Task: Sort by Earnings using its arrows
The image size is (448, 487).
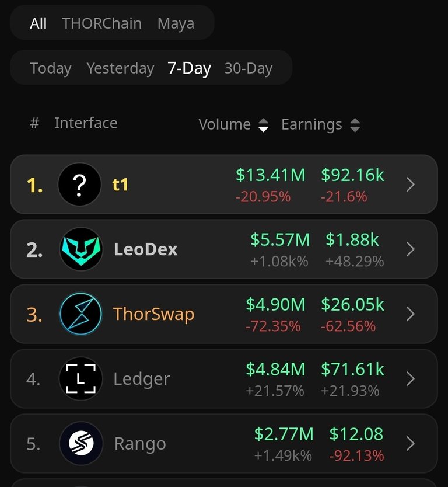Action: pyautogui.click(x=355, y=125)
